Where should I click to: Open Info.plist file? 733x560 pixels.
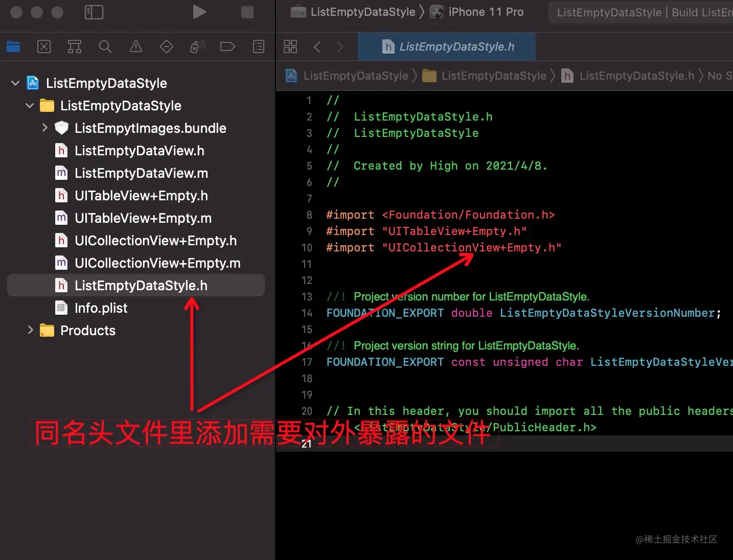pos(101,308)
